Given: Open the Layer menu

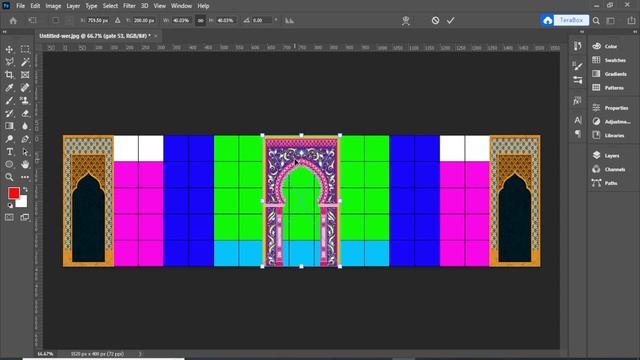Looking at the screenshot, I should coord(73,6).
